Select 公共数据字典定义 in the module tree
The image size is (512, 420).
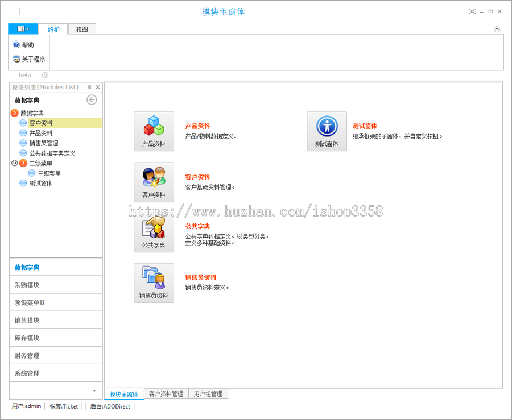pyautogui.click(x=52, y=153)
